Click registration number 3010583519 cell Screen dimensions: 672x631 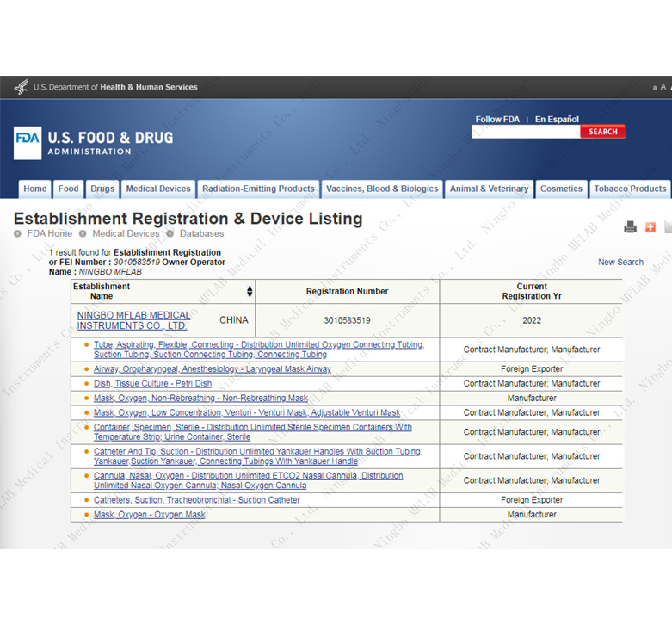click(x=347, y=320)
